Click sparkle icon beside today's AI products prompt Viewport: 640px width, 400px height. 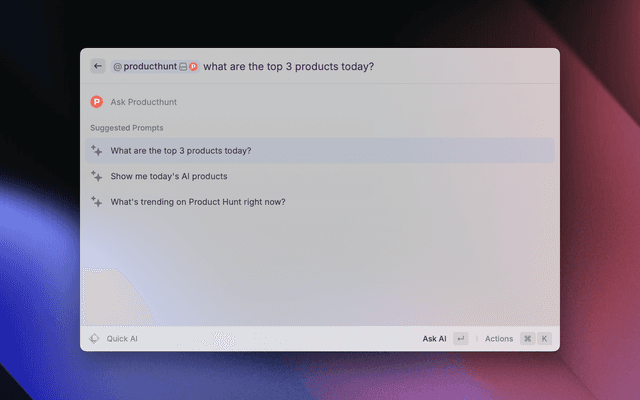click(x=97, y=176)
